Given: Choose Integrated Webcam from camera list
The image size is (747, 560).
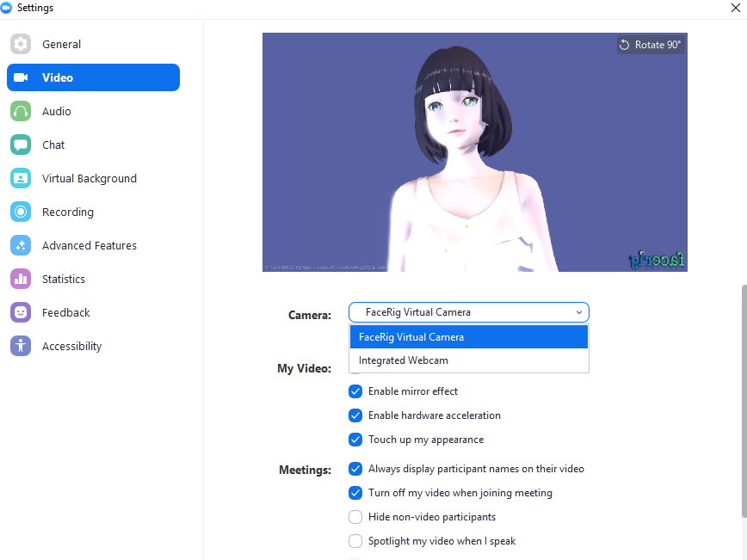Looking at the screenshot, I should [469, 360].
